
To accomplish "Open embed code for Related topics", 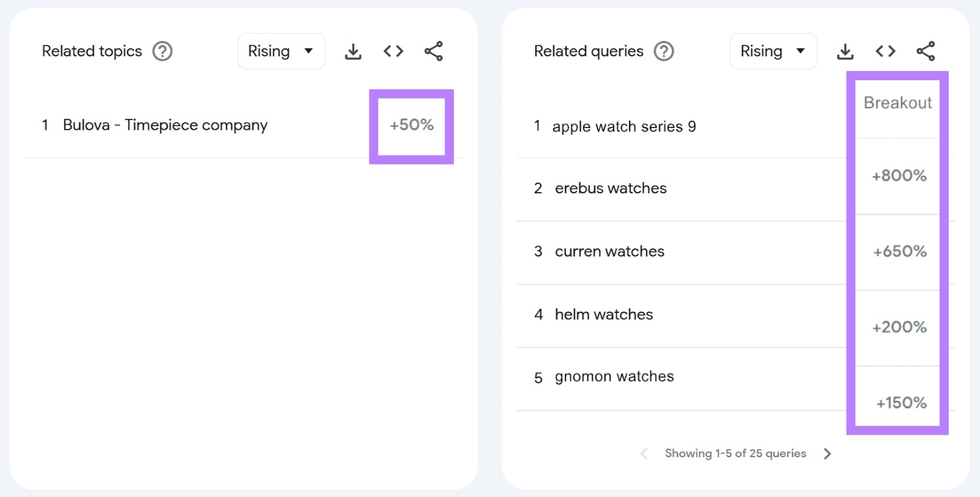I will pos(393,51).
